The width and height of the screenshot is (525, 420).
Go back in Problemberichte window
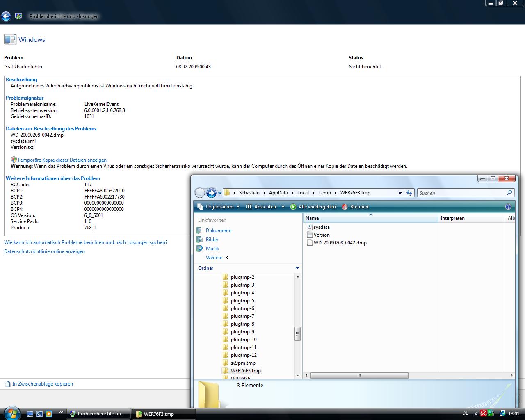[6, 16]
